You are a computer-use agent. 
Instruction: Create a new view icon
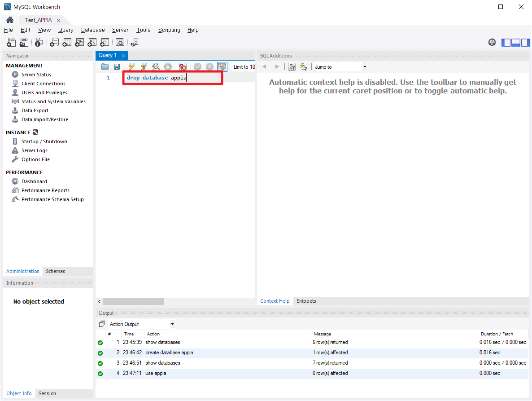80,42
